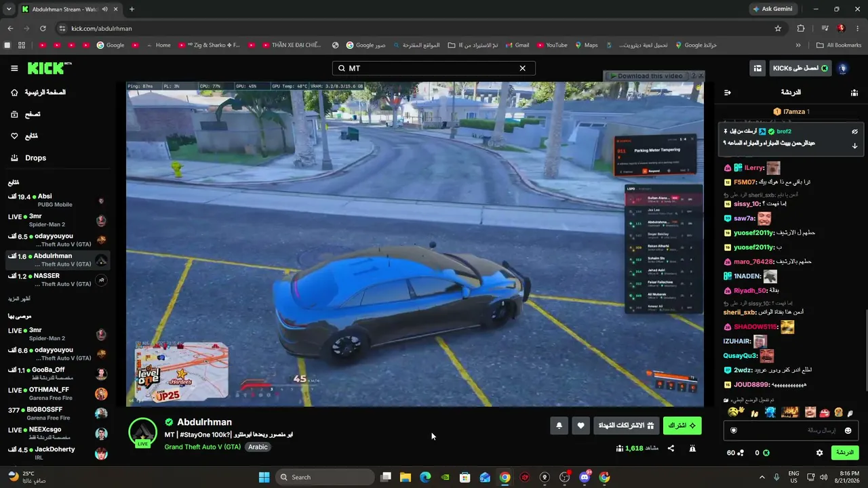Open the Abdulrhman channel name link
The width and height of the screenshot is (868, 488).
click(x=204, y=422)
